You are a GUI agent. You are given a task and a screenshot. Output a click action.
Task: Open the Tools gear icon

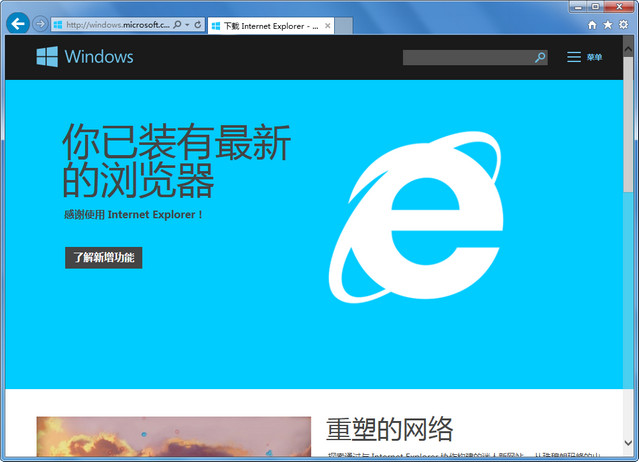[x=623, y=24]
